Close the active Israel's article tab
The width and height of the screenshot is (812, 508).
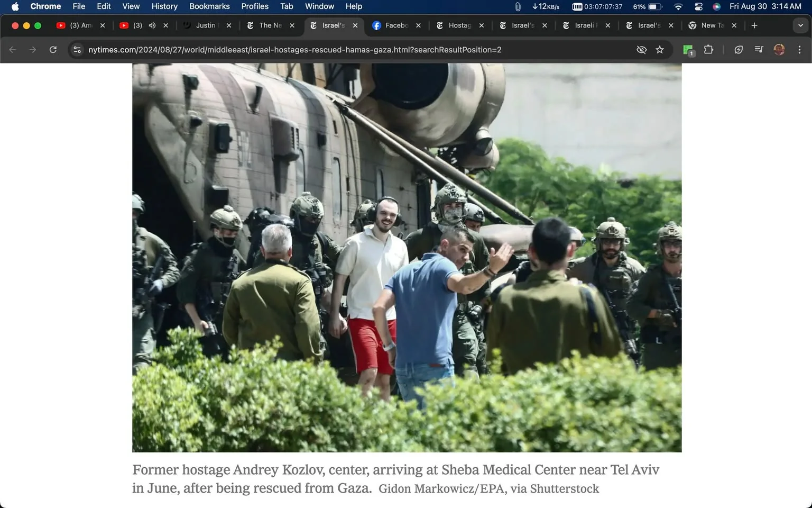click(355, 25)
